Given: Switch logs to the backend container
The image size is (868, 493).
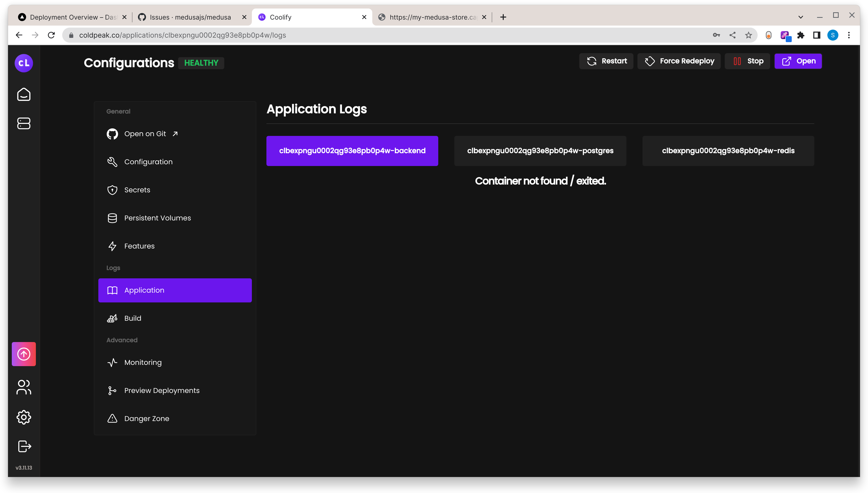Looking at the screenshot, I should 352,151.
